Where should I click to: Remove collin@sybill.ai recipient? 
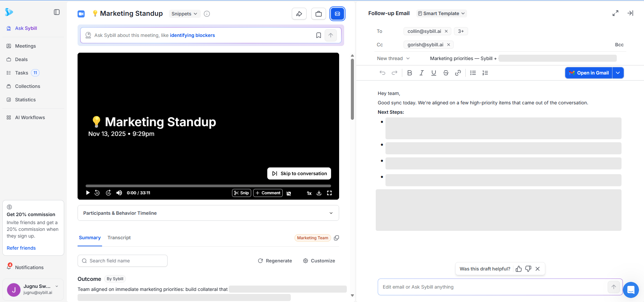tap(446, 31)
